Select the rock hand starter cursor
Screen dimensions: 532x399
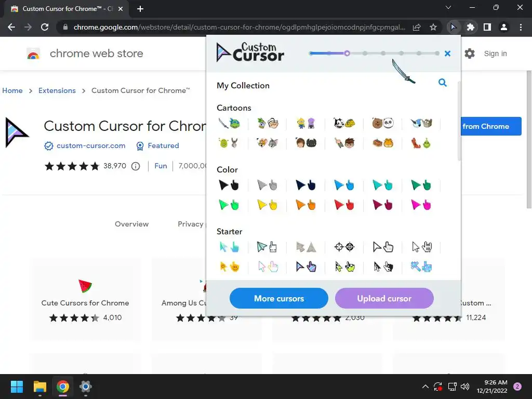pyautogui.click(x=421, y=247)
